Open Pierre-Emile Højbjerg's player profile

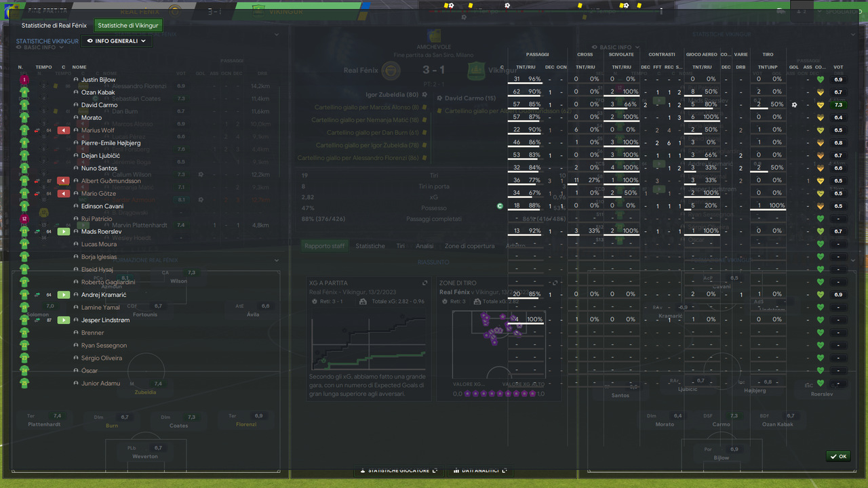(x=111, y=143)
